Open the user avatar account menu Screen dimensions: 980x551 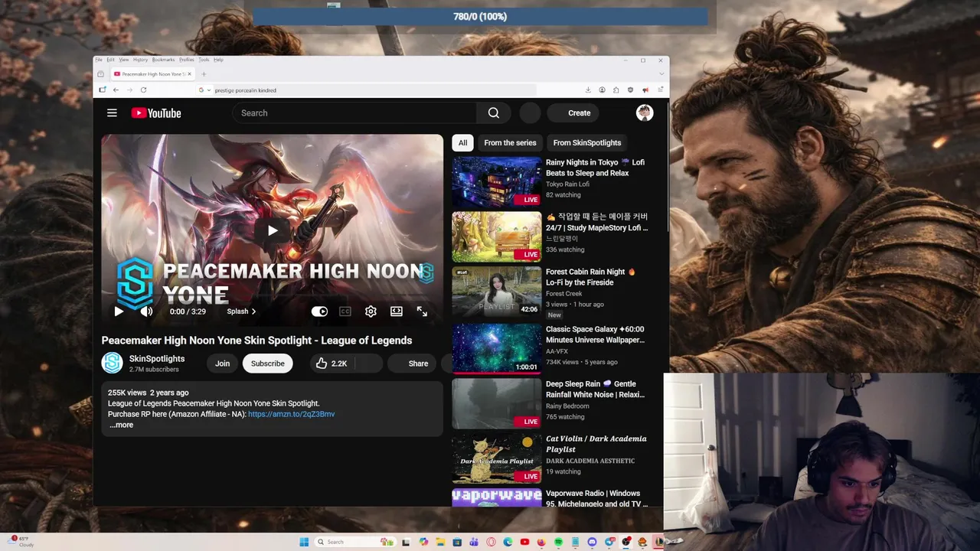coord(645,113)
